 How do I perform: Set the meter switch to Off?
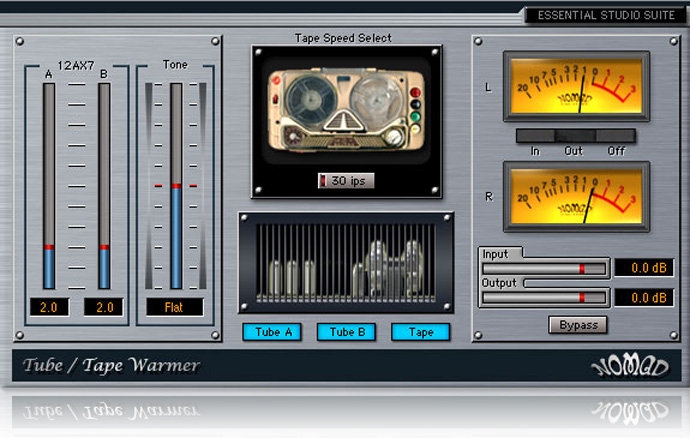(x=615, y=135)
